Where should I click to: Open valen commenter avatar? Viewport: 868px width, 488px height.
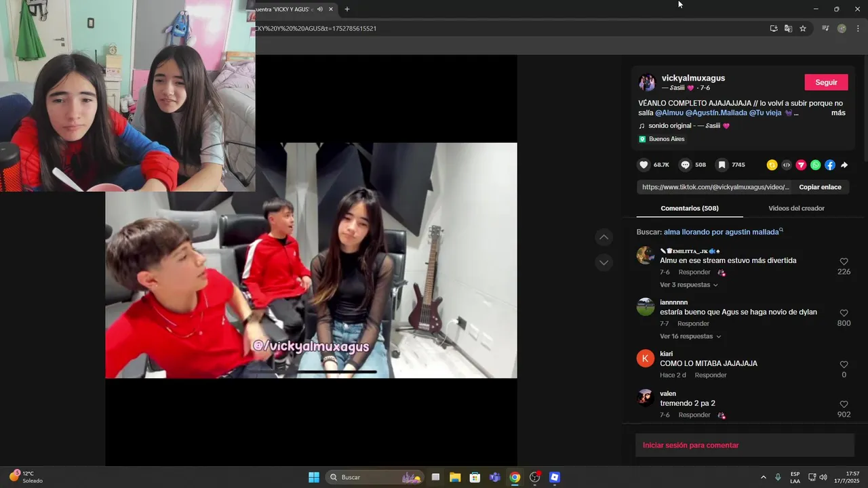click(x=646, y=398)
